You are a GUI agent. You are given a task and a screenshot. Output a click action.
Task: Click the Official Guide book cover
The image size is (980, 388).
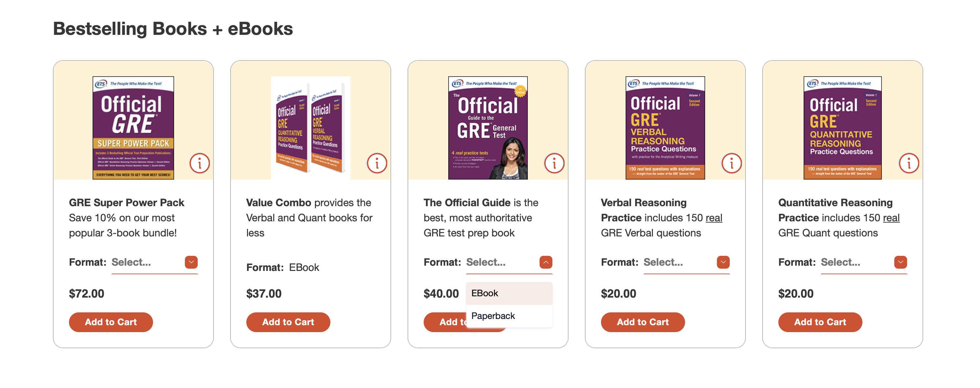pyautogui.click(x=488, y=128)
